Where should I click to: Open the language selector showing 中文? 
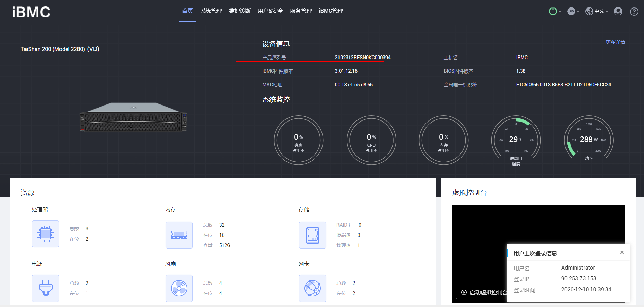(596, 11)
